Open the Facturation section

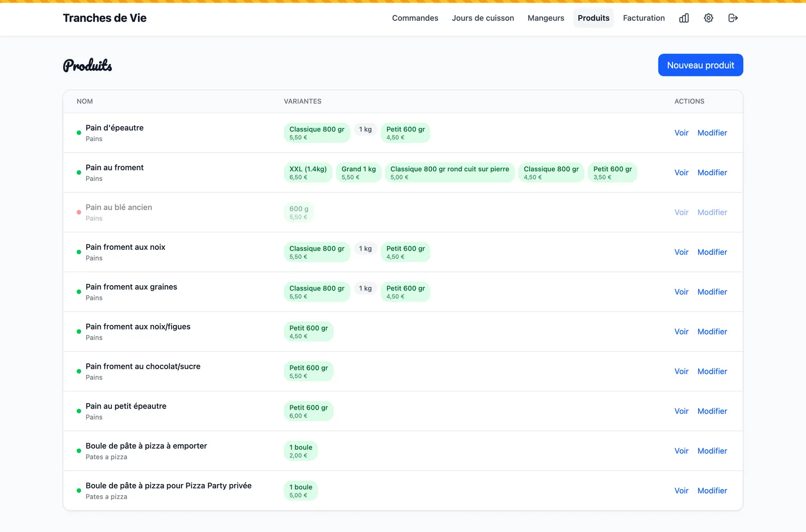(644, 18)
